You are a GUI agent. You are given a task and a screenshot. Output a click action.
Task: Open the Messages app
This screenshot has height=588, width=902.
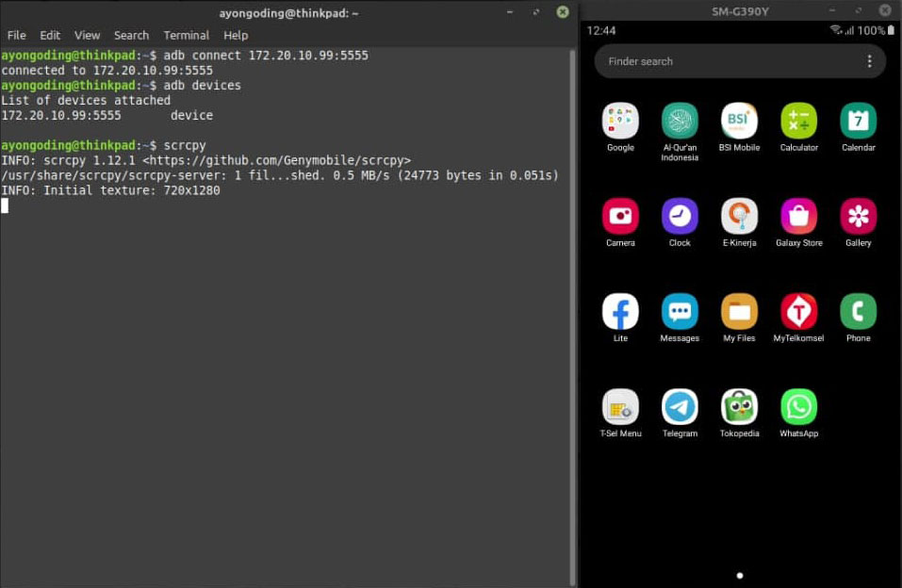point(680,311)
